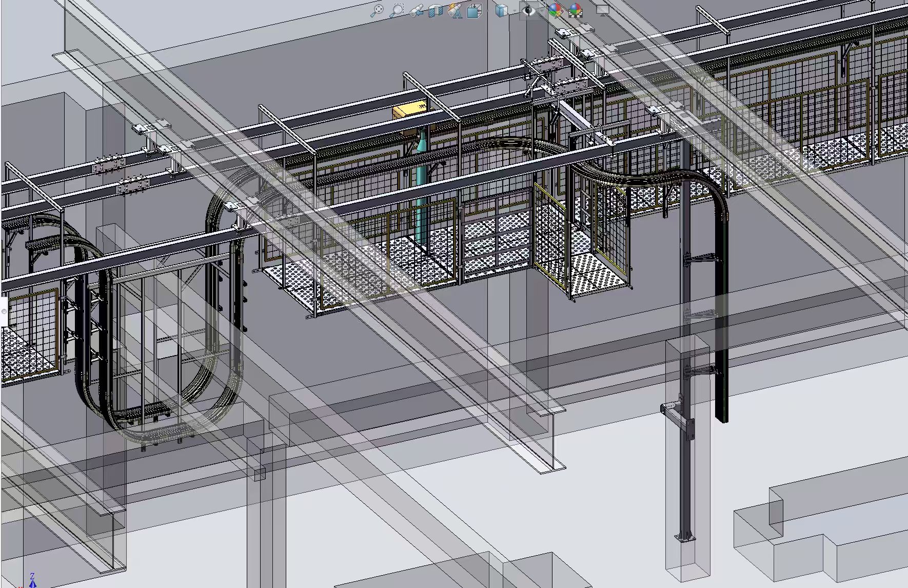Click the Zoom to Fit icon
Viewport: 908px width, 588px height.
click(377, 10)
